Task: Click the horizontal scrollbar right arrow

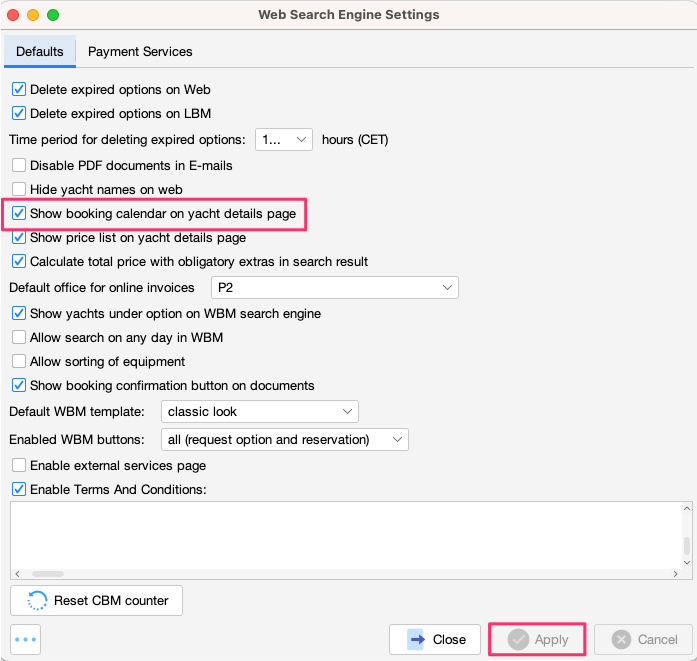Action: tap(676, 574)
